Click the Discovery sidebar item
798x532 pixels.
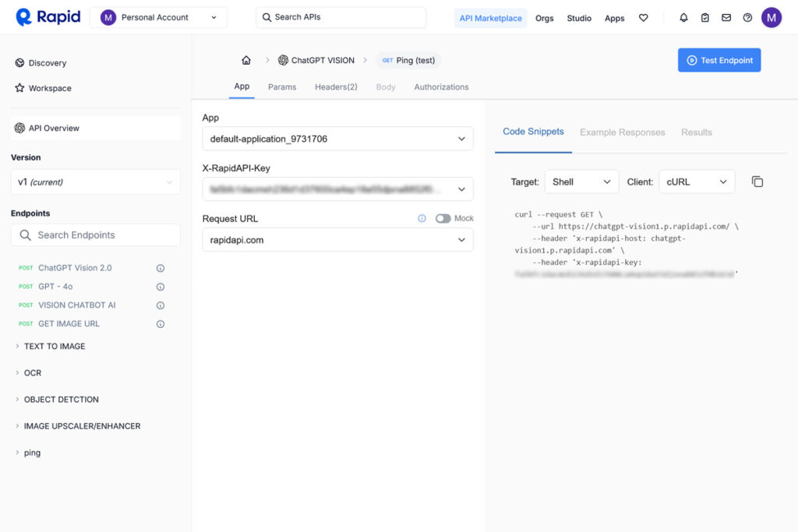(x=41, y=63)
